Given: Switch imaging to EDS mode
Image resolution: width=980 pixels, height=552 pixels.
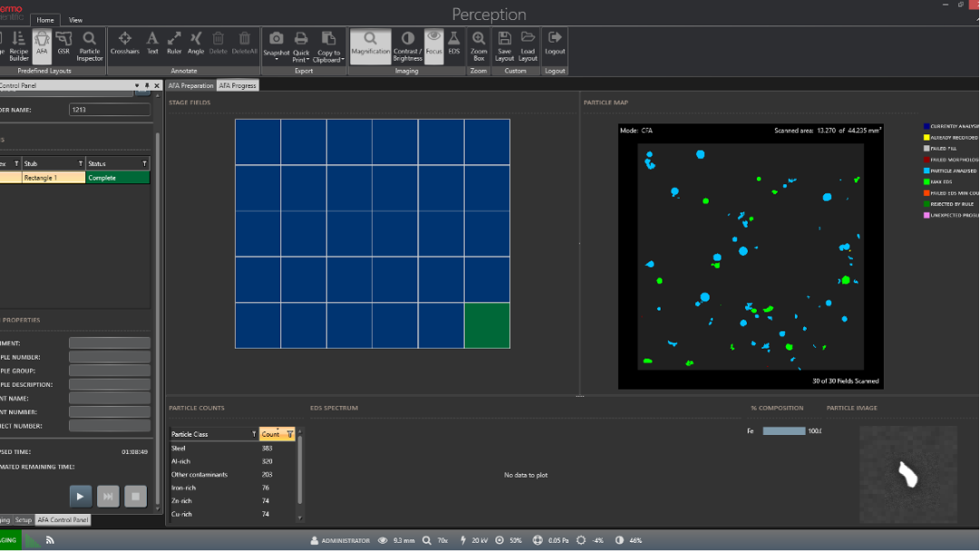Looking at the screenshot, I should pos(454,44).
